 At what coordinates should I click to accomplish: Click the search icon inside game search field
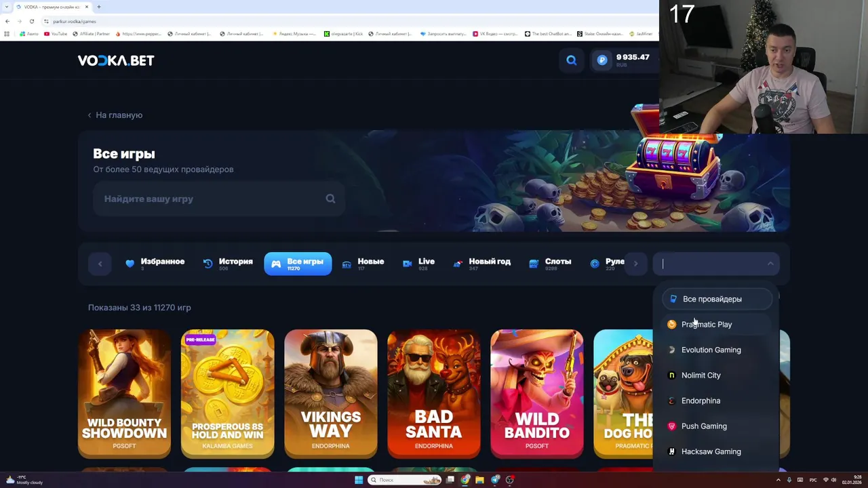click(330, 199)
